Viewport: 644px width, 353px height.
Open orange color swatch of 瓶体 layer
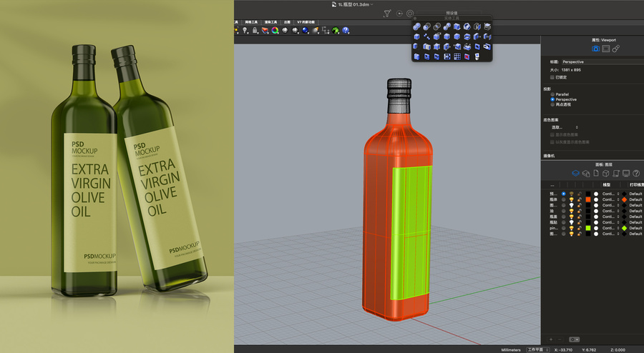point(588,199)
